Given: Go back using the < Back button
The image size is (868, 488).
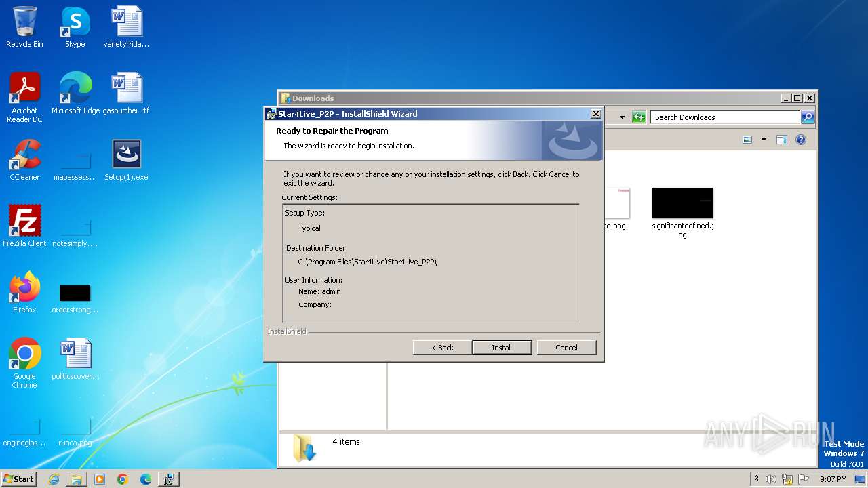Looking at the screenshot, I should 443,348.
